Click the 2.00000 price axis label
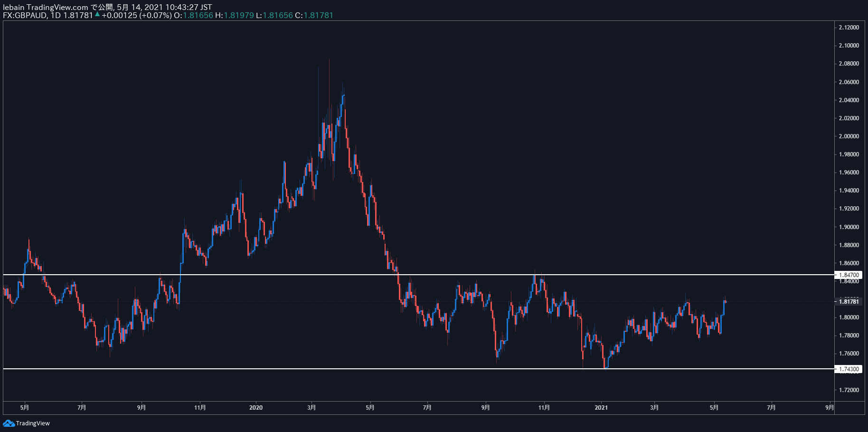This screenshot has height=432, width=868. coord(849,136)
